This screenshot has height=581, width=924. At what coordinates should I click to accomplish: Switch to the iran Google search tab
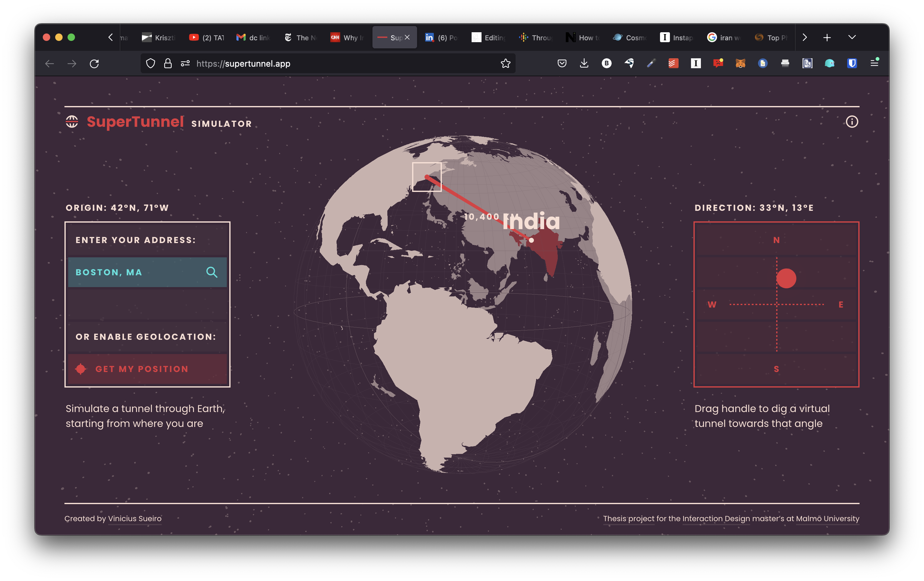tap(723, 38)
